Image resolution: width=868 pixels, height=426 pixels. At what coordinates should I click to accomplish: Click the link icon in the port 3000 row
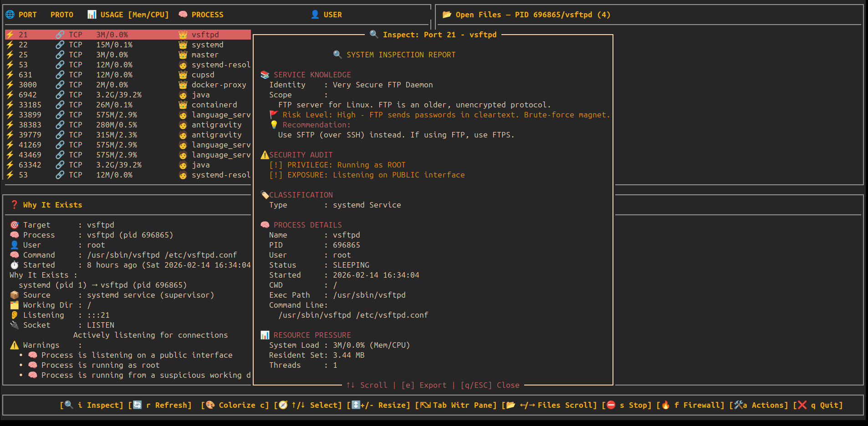tap(60, 85)
